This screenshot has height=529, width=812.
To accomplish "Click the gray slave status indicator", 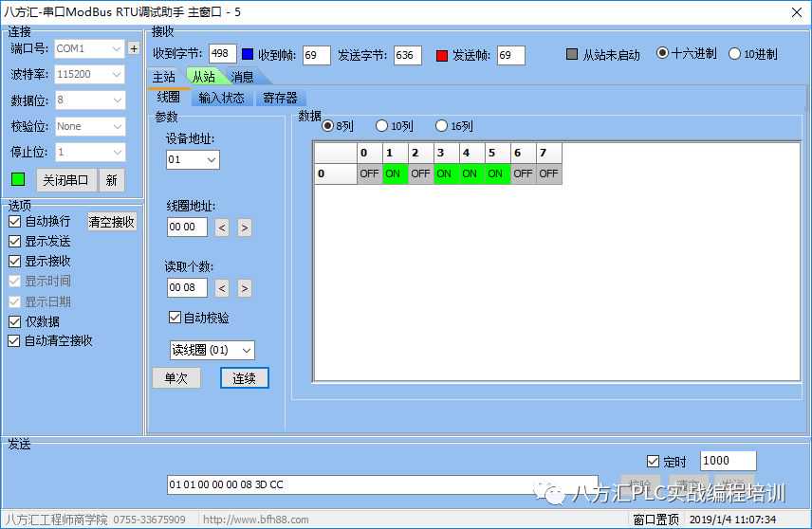I will pyautogui.click(x=571, y=55).
